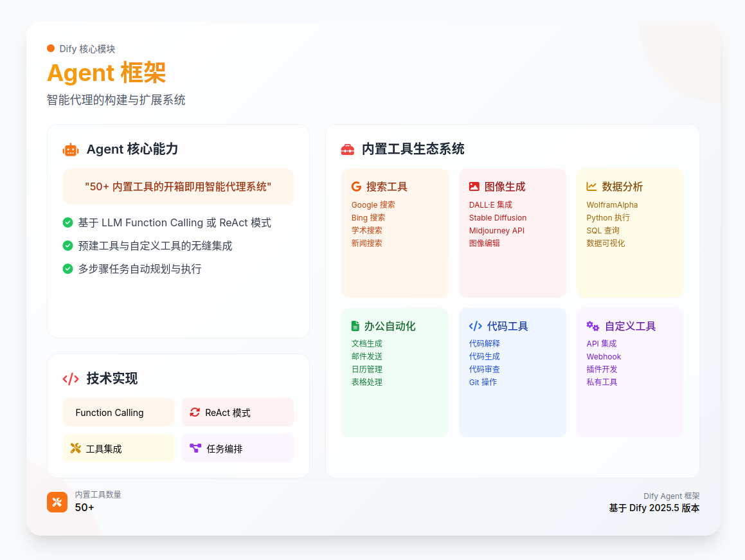Click the Bing 搜索 entry
The width and height of the screenshot is (745, 560).
point(368,218)
